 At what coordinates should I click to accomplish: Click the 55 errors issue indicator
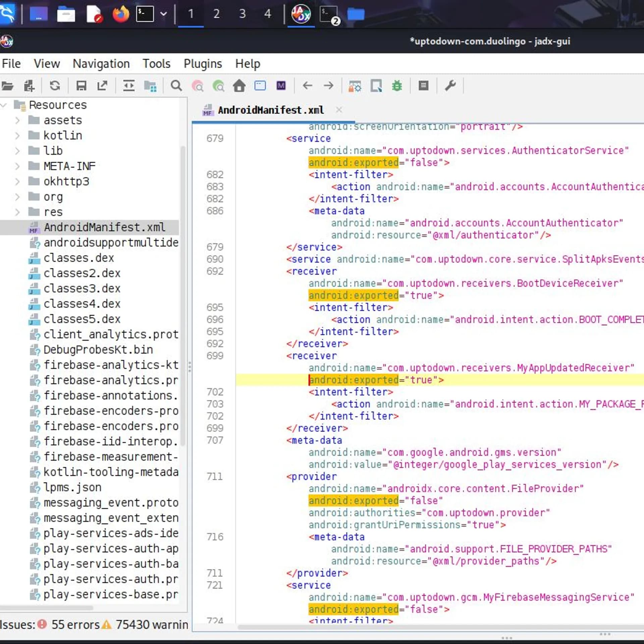pos(69,625)
